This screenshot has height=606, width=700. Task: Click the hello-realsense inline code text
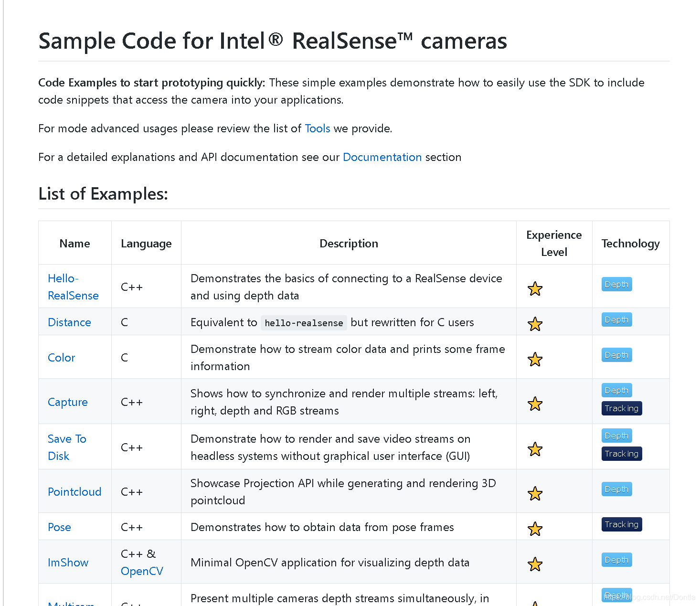304,323
